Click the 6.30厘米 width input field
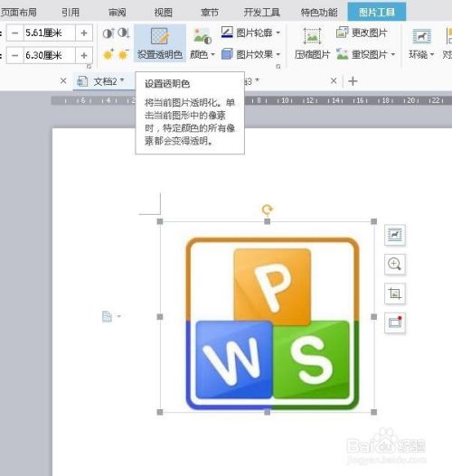Screen dimensions: 452x476 click(49, 56)
